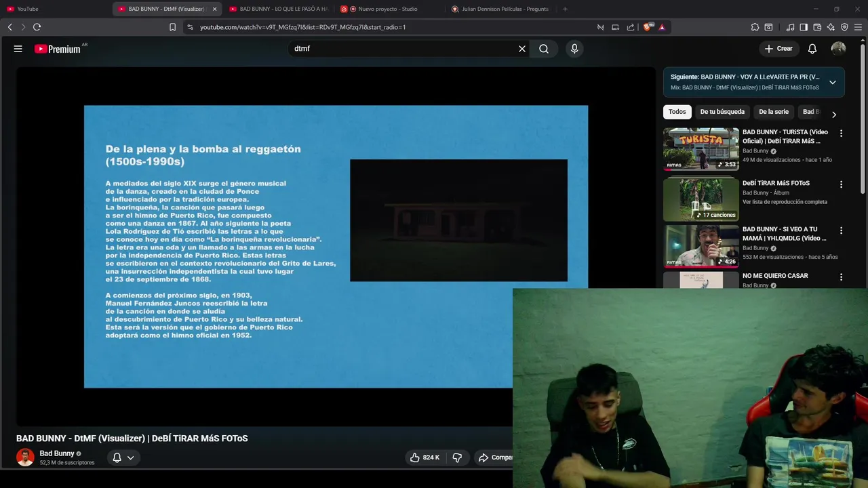The width and height of the screenshot is (868, 488).
Task: Open site settings icon in address bar
Action: click(x=190, y=27)
